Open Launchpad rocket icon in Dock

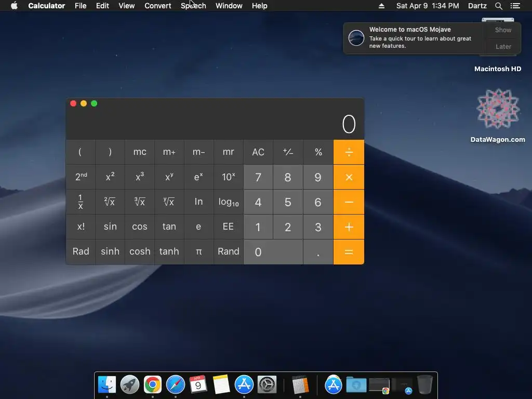click(129, 384)
